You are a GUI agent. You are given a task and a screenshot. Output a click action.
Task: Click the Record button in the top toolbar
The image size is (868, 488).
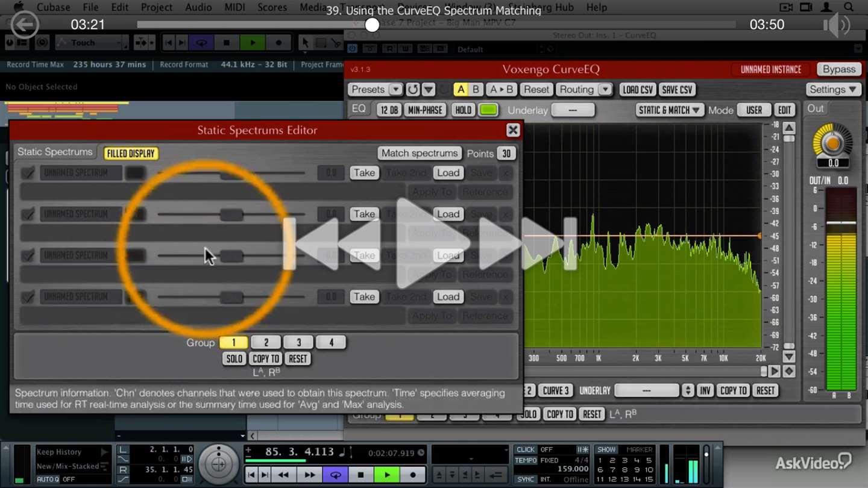tap(278, 43)
